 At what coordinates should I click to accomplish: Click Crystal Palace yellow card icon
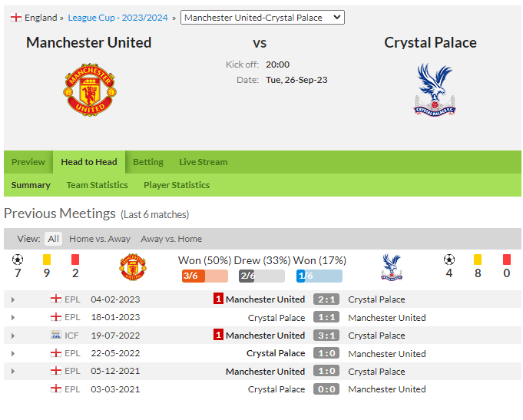click(x=478, y=260)
